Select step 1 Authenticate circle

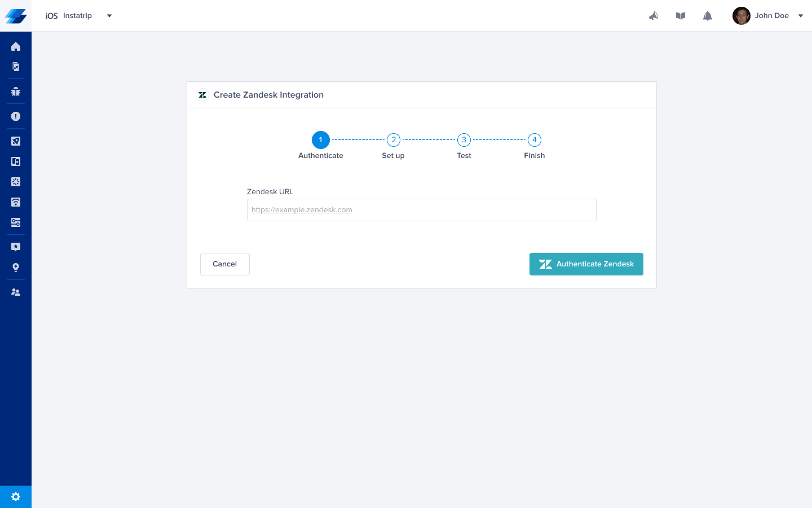point(321,140)
